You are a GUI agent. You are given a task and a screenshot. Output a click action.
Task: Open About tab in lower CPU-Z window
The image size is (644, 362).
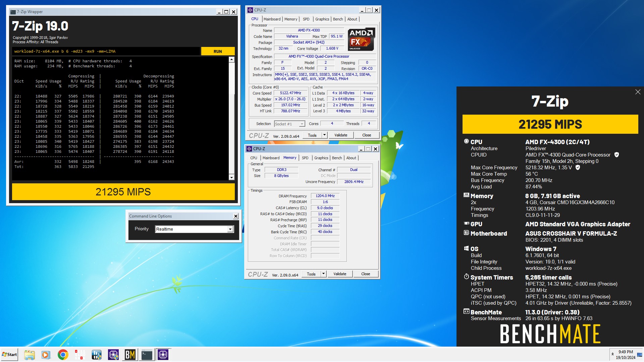(x=351, y=158)
